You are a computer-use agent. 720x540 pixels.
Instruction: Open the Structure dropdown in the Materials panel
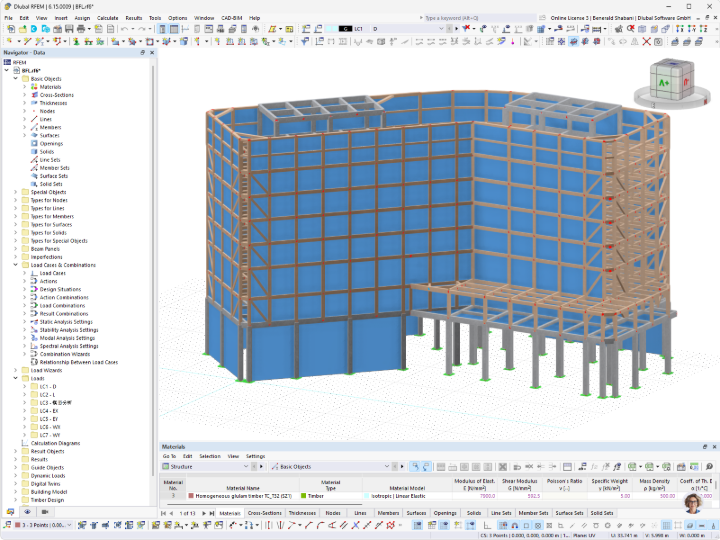[246, 467]
